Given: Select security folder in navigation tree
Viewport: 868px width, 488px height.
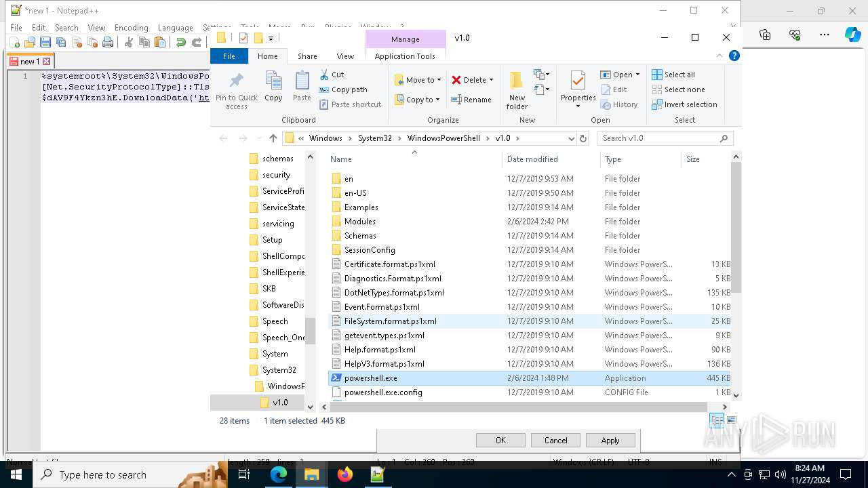Looking at the screenshot, I should [276, 175].
